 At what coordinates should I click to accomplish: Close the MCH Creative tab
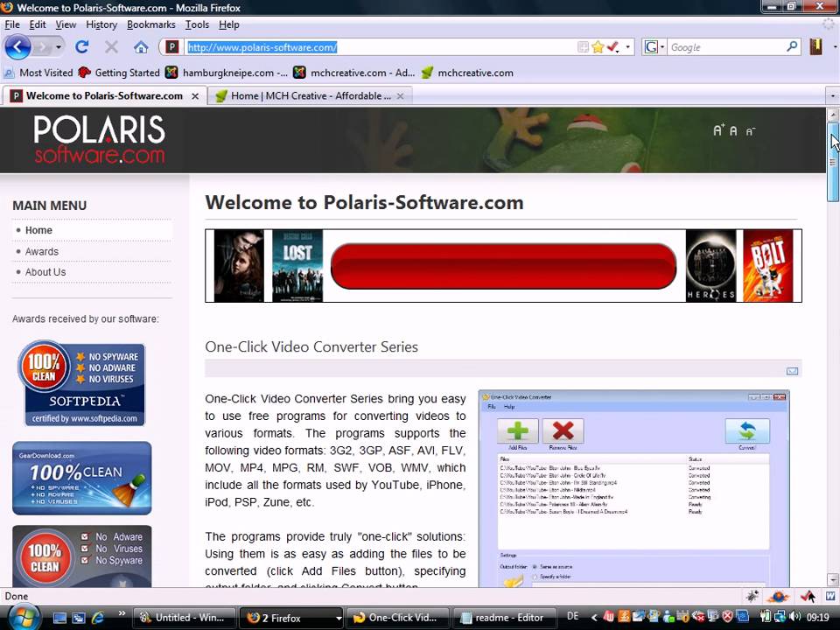(400, 96)
